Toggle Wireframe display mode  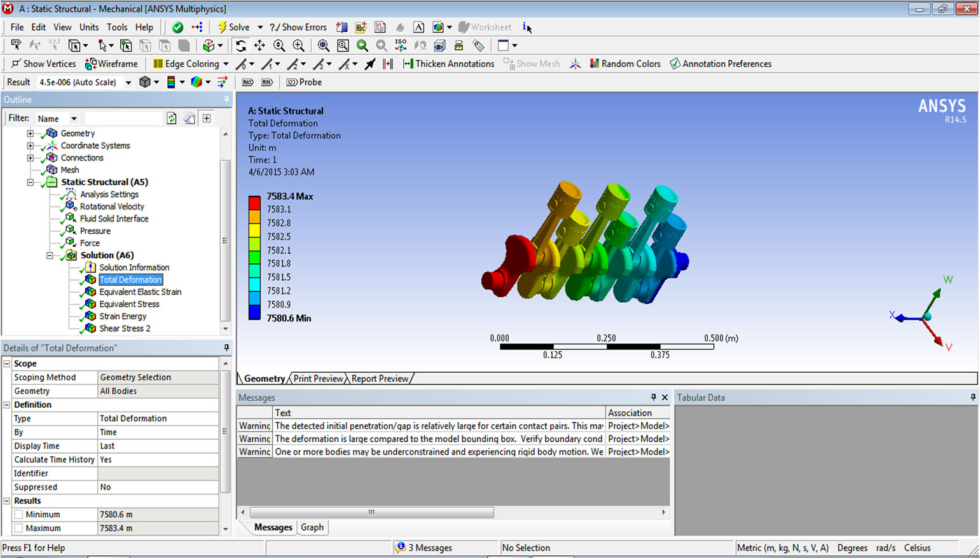(111, 64)
